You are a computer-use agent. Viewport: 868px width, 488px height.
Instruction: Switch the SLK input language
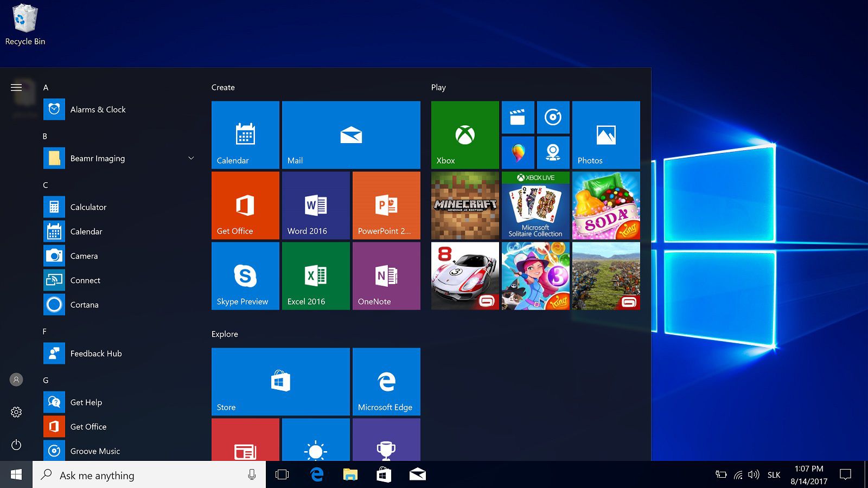pos(774,475)
